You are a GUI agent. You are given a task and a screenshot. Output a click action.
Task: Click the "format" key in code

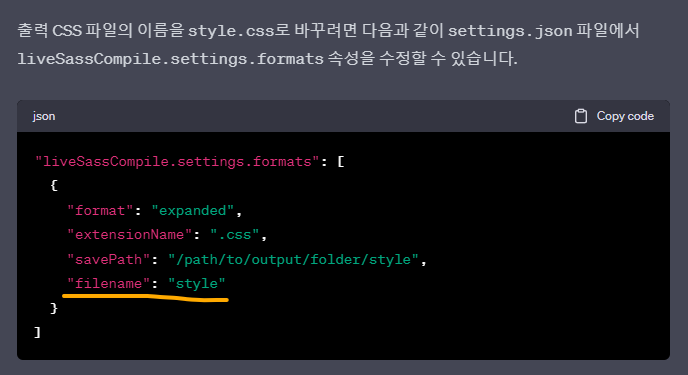(100, 211)
